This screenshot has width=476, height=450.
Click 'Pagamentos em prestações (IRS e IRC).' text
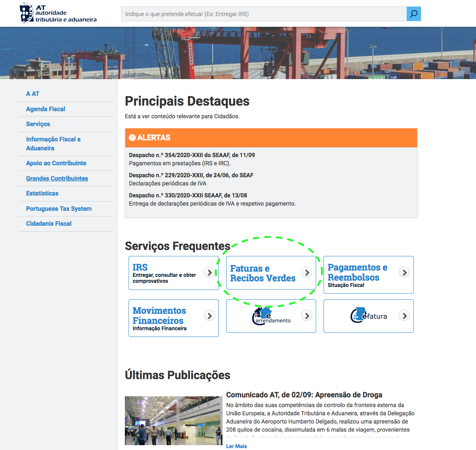point(180,163)
